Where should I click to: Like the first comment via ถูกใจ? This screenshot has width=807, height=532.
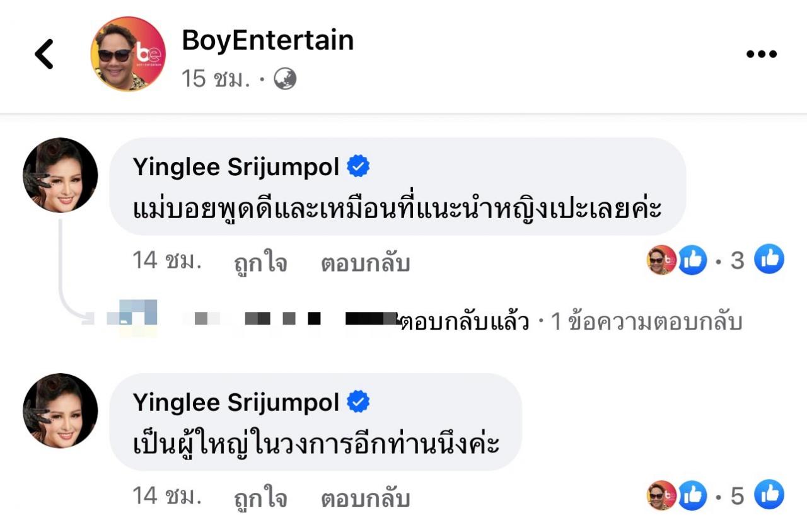click(x=260, y=262)
